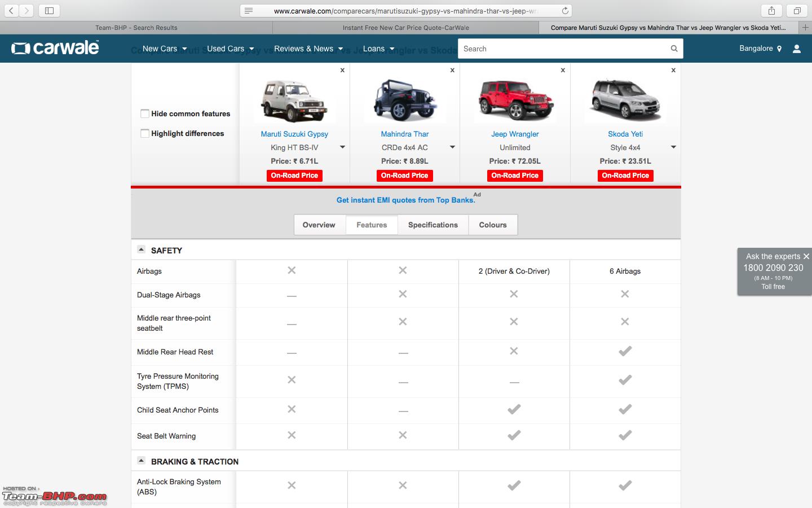Go back with Safari's back arrow

(11, 10)
